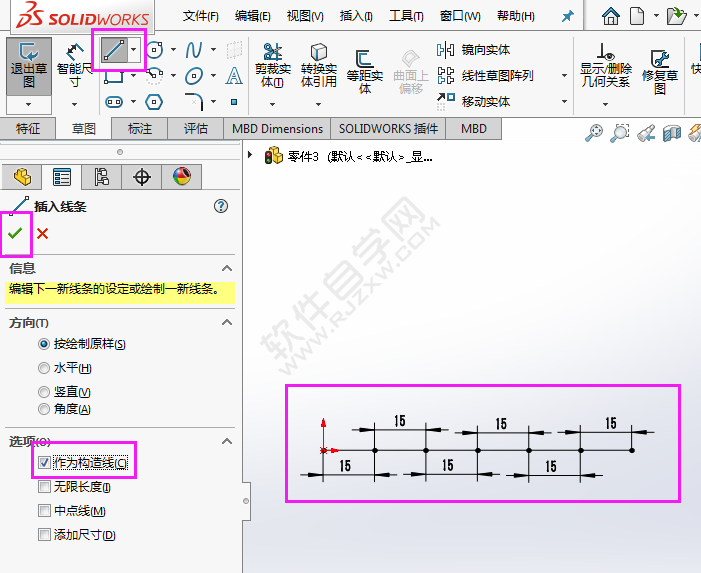
Task: Select the Straight Slot tool
Action: click(x=114, y=102)
